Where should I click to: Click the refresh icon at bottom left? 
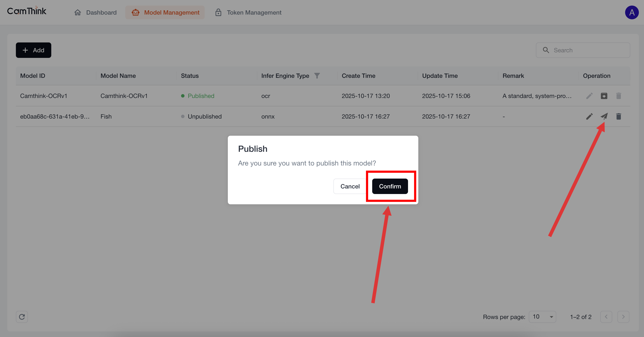(x=22, y=317)
